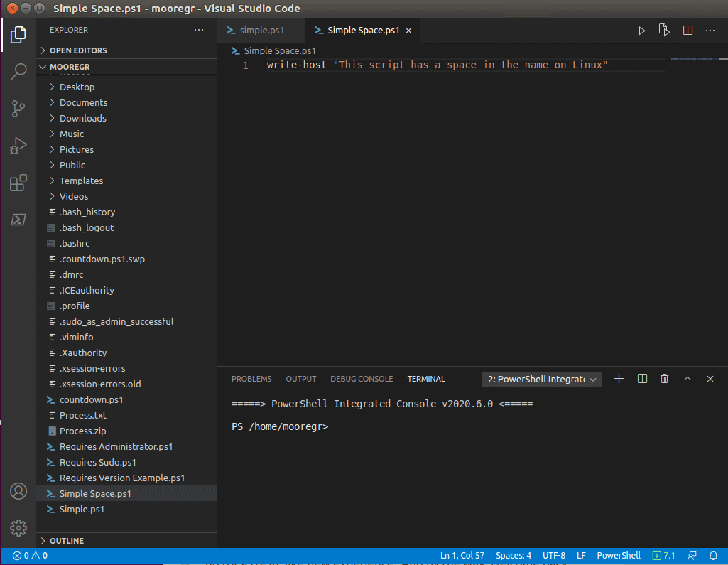728x565 pixels.
Task: Split the terminal panel
Action: pos(642,379)
